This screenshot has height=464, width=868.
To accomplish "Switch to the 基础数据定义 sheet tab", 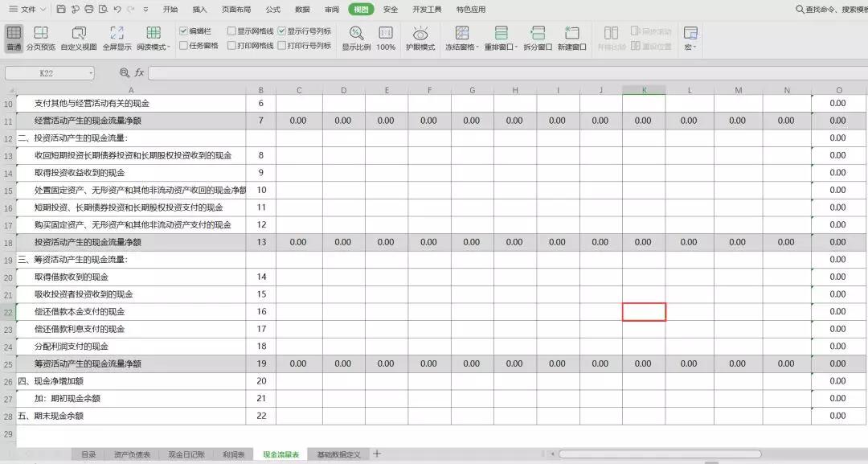I will [x=339, y=454].
